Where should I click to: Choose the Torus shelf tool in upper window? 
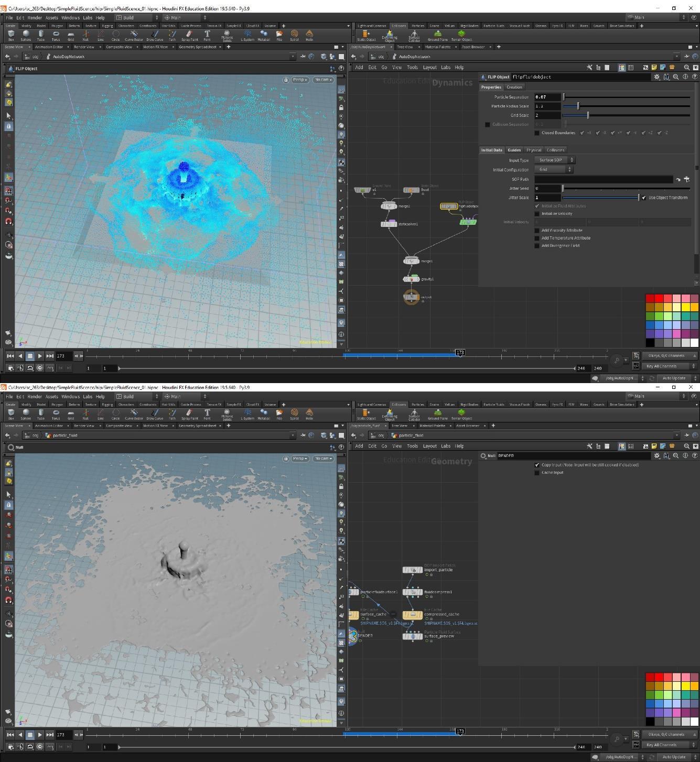coord(56,35)
